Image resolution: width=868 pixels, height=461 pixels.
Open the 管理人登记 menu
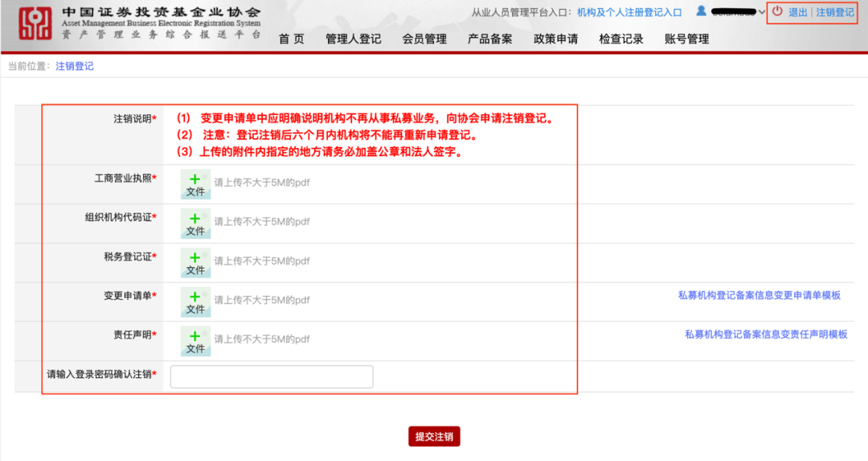[x=353, y=39]
